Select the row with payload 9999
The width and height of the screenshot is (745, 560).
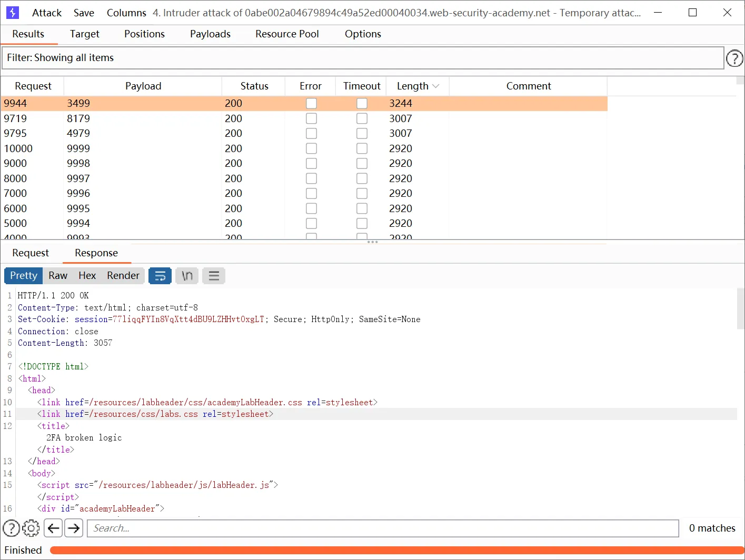tap(304, 148)
